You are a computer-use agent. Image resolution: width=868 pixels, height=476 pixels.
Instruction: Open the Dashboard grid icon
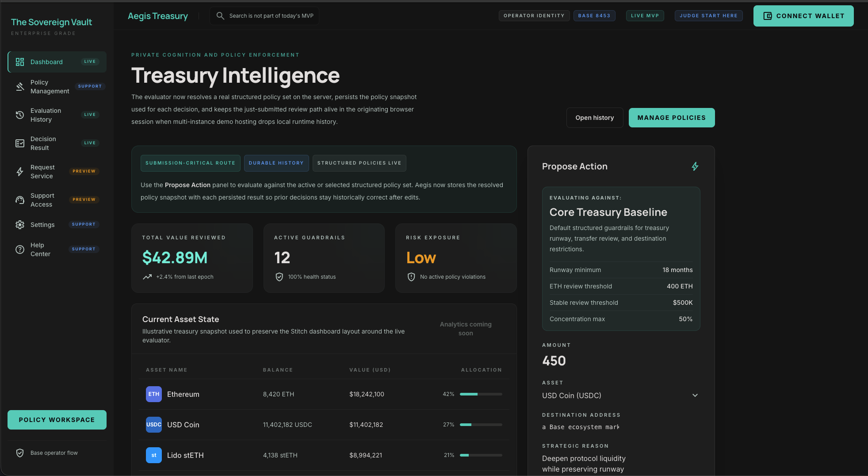click(x=20, y=62)
